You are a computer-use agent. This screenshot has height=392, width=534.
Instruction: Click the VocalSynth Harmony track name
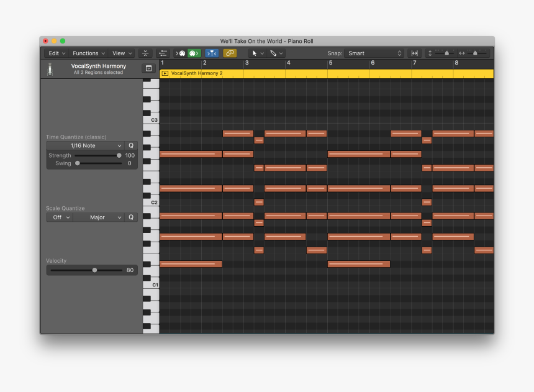(x=99, y=66)
